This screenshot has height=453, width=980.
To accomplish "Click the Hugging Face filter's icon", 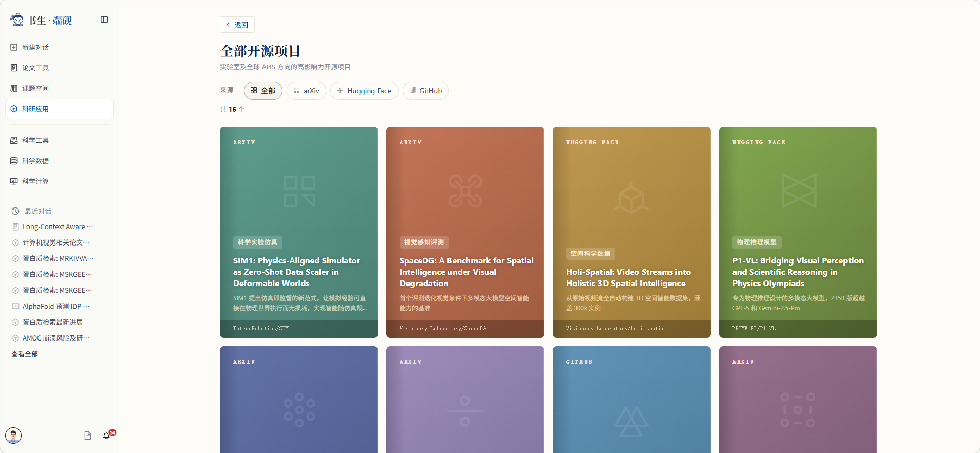I will (340, 91).
